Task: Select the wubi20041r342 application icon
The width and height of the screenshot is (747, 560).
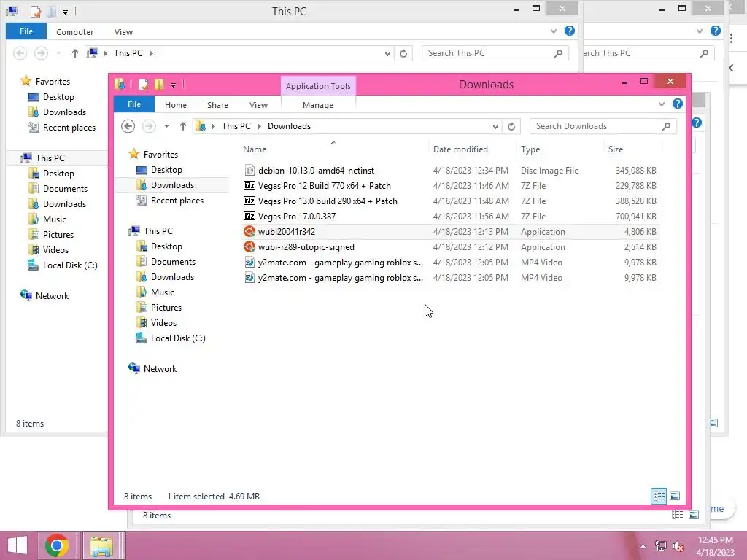Action: pos(249,231)
